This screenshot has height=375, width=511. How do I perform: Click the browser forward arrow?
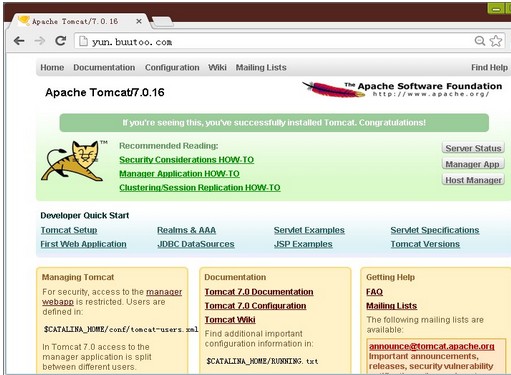[40, 41]
